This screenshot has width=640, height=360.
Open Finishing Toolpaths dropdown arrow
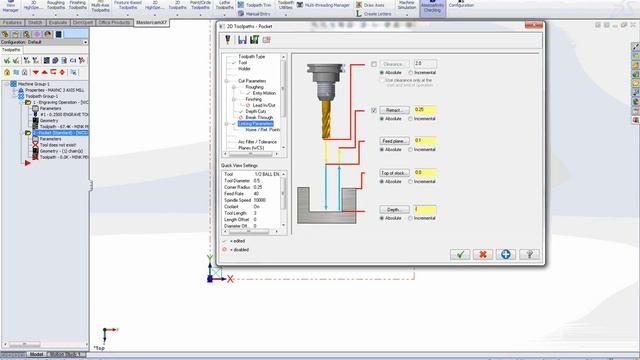[x=78, y=15]
